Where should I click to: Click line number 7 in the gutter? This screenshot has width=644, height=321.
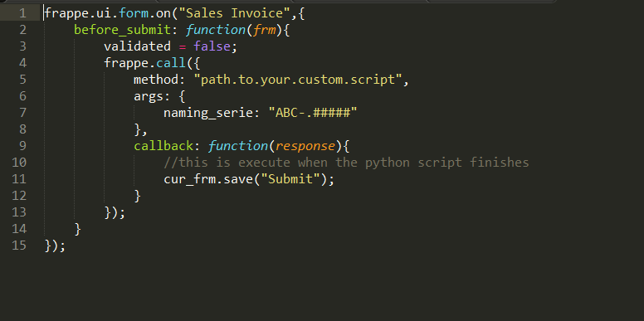coord(22,113)
